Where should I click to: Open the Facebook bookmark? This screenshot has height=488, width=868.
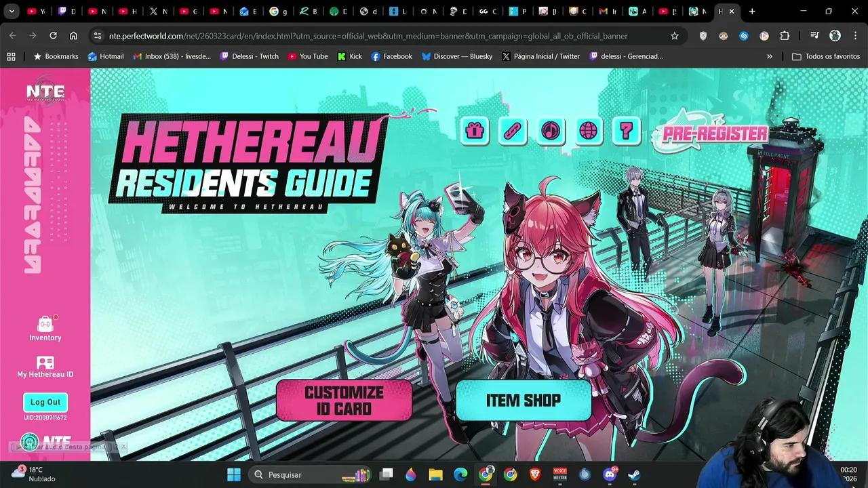[x=392, y=56]
